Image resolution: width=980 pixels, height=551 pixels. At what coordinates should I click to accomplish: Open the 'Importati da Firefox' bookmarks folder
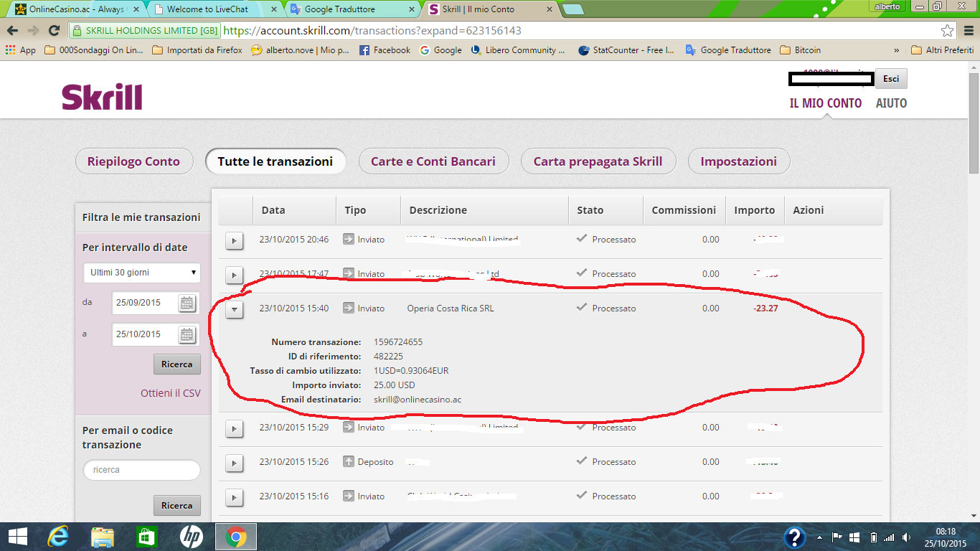tap(197, 50)
